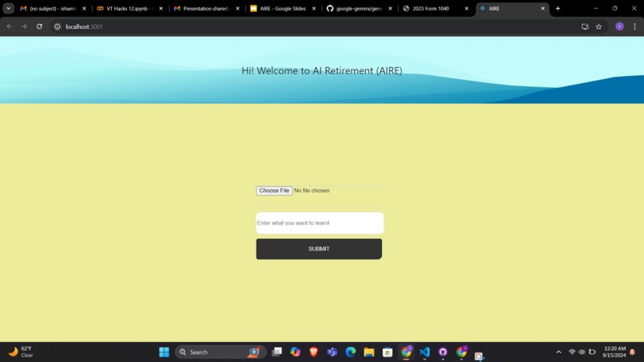
Task: Go back to the previous page
Action: 10,26
